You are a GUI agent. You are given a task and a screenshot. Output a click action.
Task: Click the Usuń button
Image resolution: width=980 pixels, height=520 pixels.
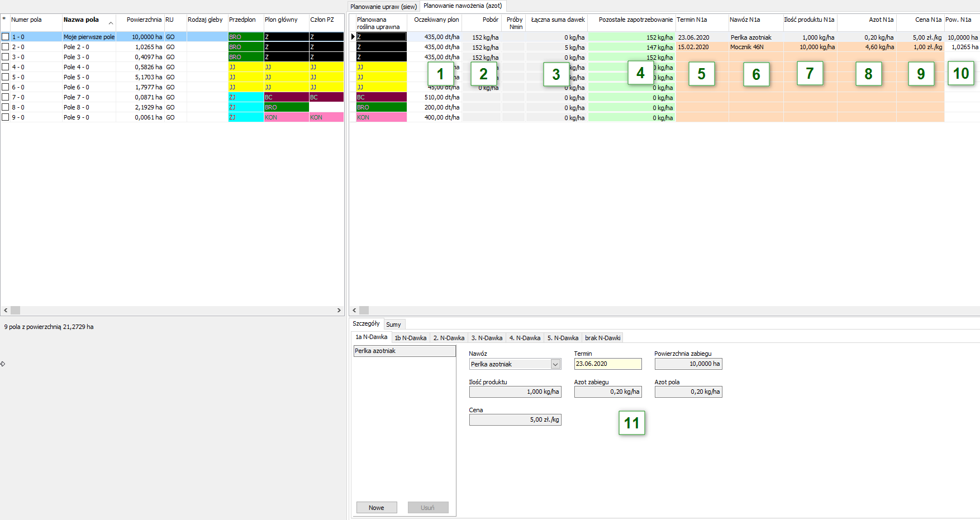coord(427,508)
